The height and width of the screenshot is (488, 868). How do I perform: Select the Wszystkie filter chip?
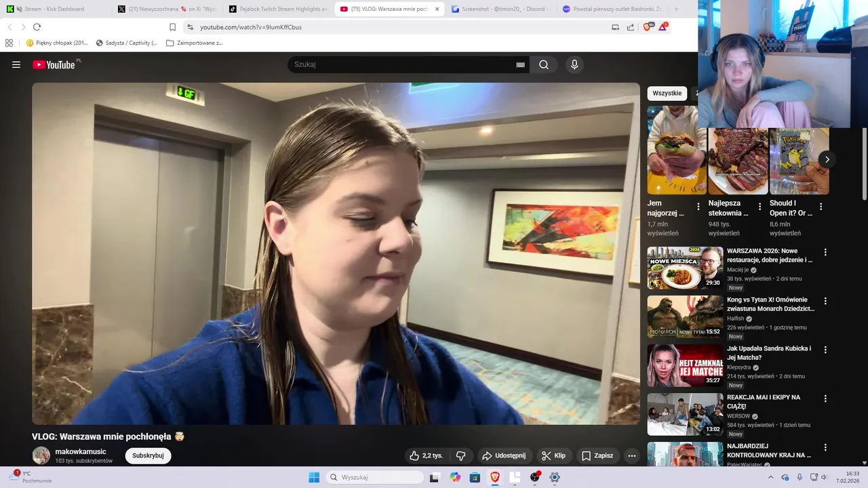tap(667, 93)
